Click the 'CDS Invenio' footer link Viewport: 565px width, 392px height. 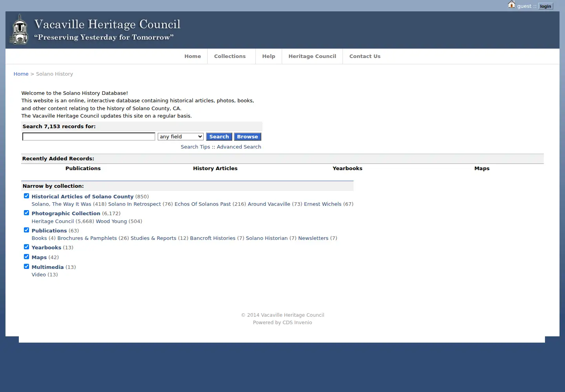pos(297,323)
